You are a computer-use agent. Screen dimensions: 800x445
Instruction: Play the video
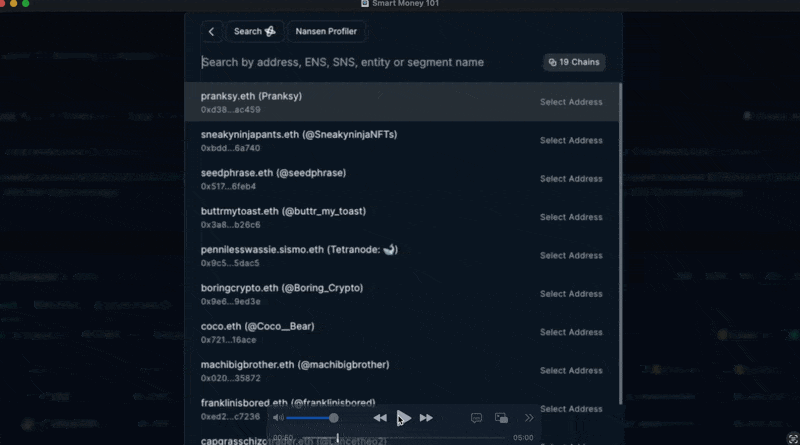pos(403,418)
